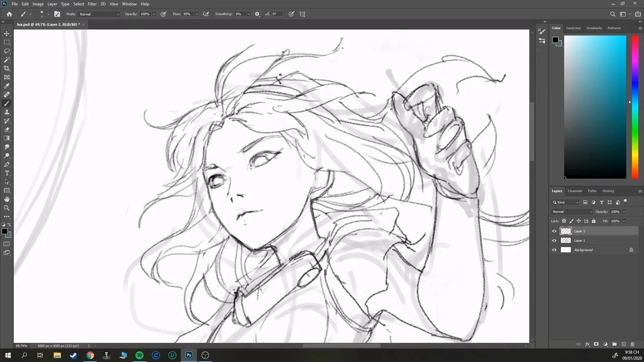Viewport: 644px width, 362px height.
Task: Select the Lasso tool
Action: (7, 51)
